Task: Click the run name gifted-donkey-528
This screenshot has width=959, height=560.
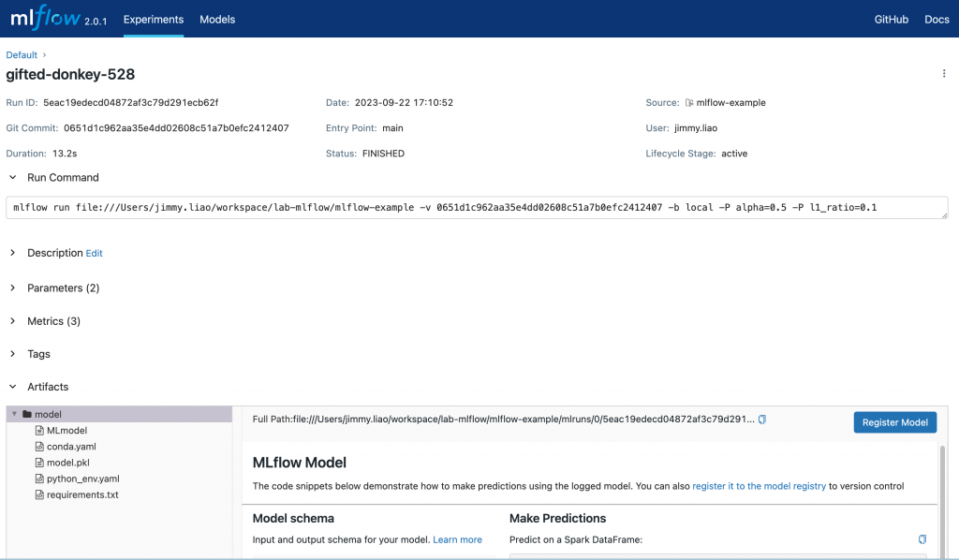Action: 70,75
